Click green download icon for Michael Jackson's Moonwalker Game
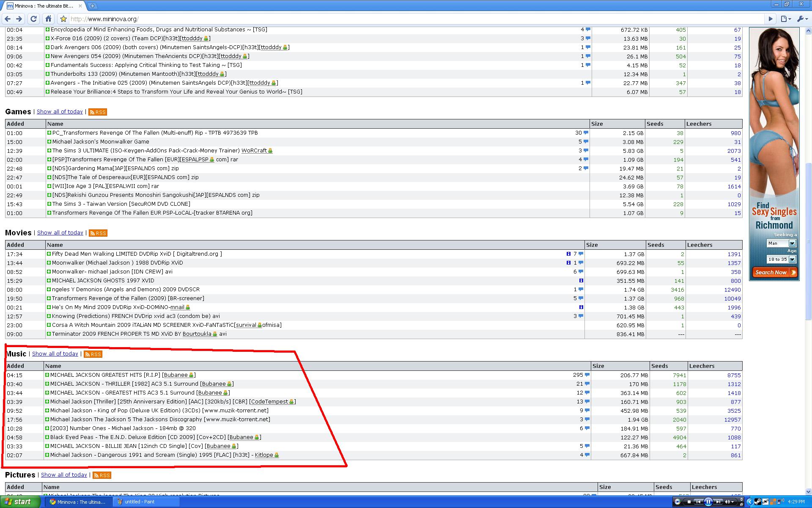This screenshot has width=812, height=508. coord(49,142)
